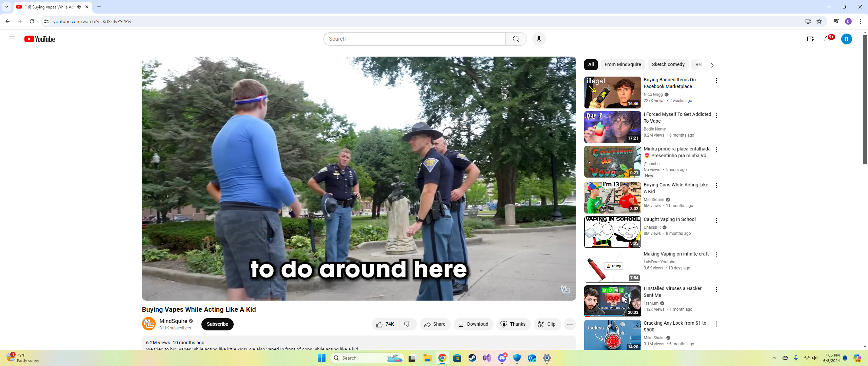868x366 pixels.
Task: Open the notifications bell
Action: point(827,39)
